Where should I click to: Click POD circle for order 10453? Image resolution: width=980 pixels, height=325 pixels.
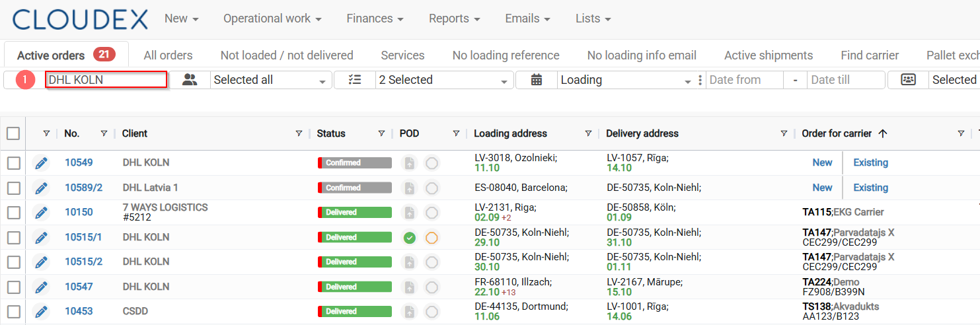point(432,312)
